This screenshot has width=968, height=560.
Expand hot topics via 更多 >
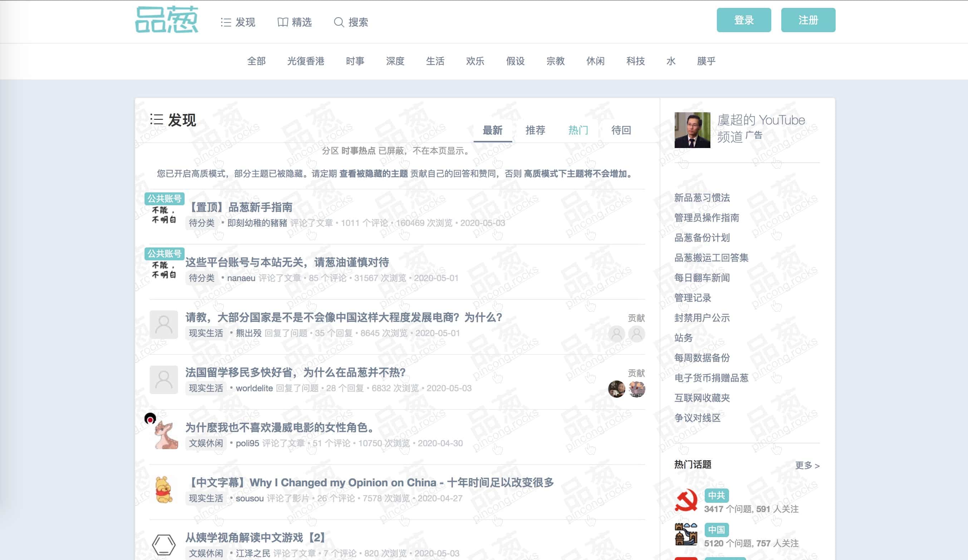[807, 466]
